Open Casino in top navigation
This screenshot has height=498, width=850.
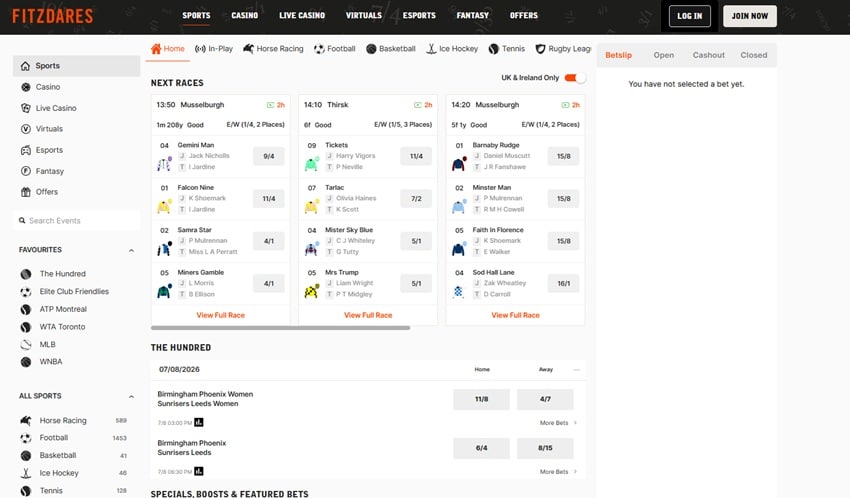[x=244, y=16]
